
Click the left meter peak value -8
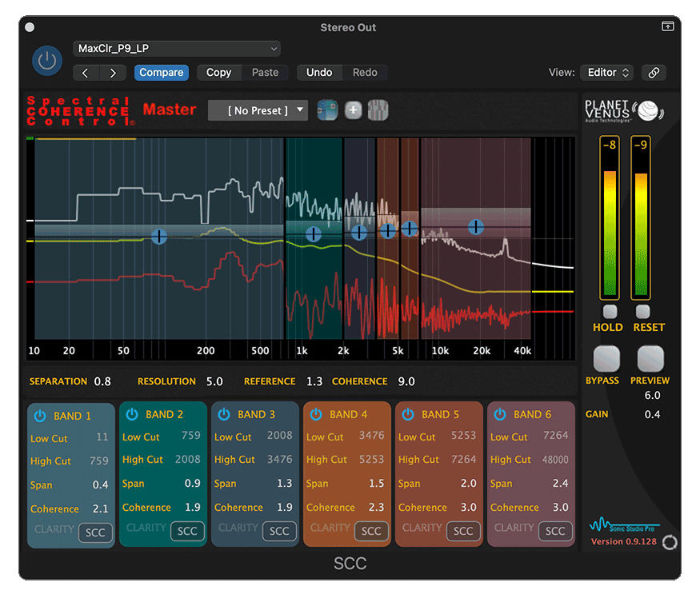click(609, 145)
